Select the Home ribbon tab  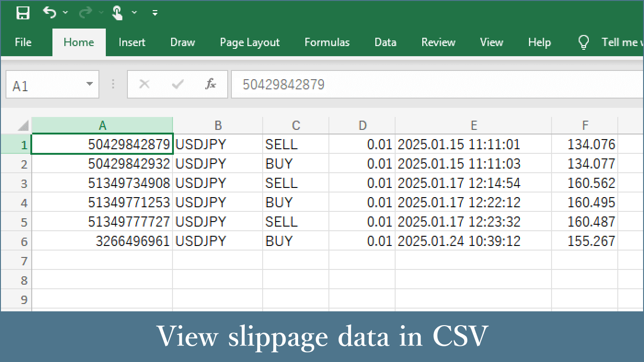79,42
